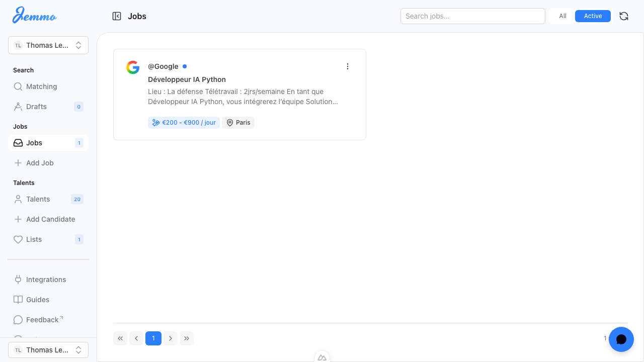This screenshot has width=644, height=362.
Task: Select the Talents person icon
Action: click(18, 199)
